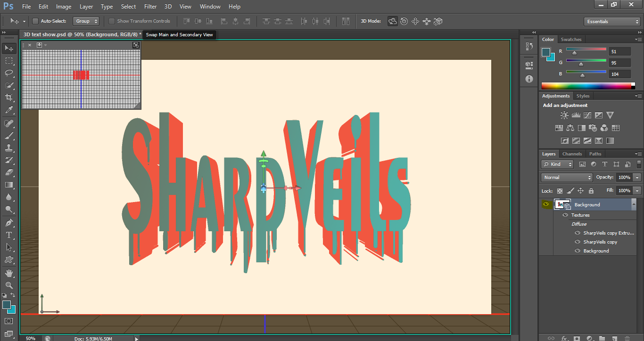Click Swap Main and Secondary View button
The width and height of the screenshot is (644, 341).
pos(136,45)
